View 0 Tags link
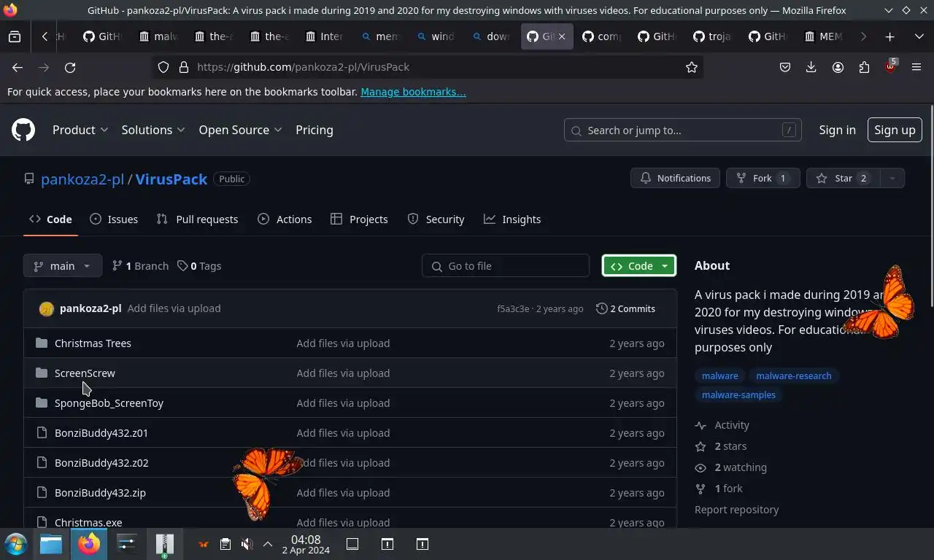Screen dimensions: 934x560 [199, 265]
